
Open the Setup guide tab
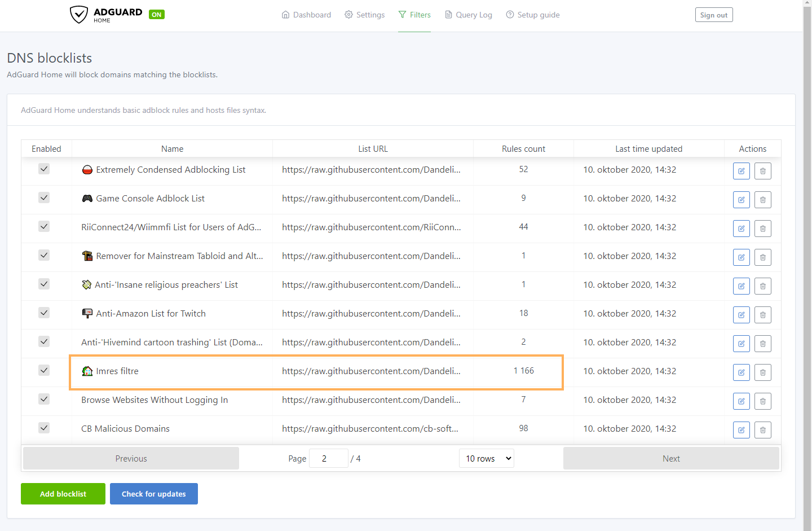click(x=533, y=15)
